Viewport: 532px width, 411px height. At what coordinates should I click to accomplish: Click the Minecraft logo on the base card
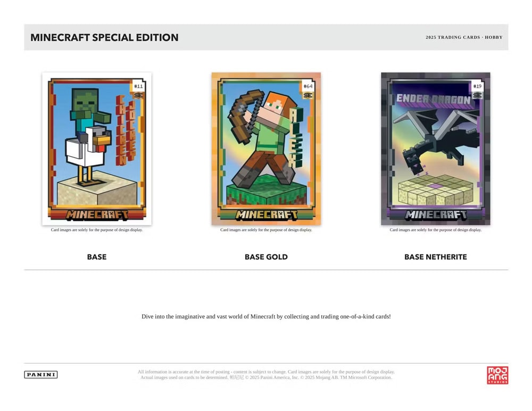tap(97, 215)
